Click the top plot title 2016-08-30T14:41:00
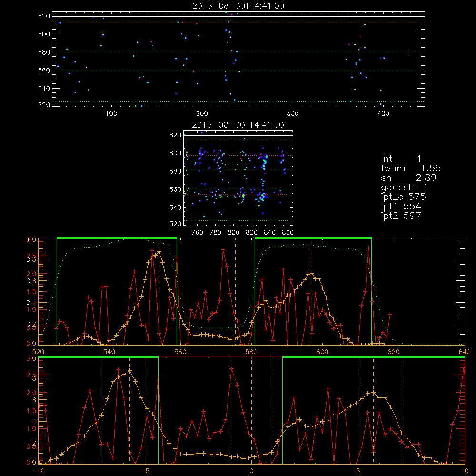Image resolution: width=476 pixels, height=476 pixels. point(238,6)
